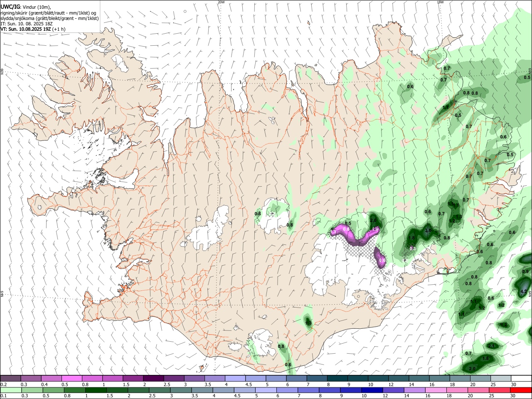Select the darkest purple 2 snow scale swatch
Viewport: 532px width, 399px height.
pyautogui.click(x=153, y=378)
